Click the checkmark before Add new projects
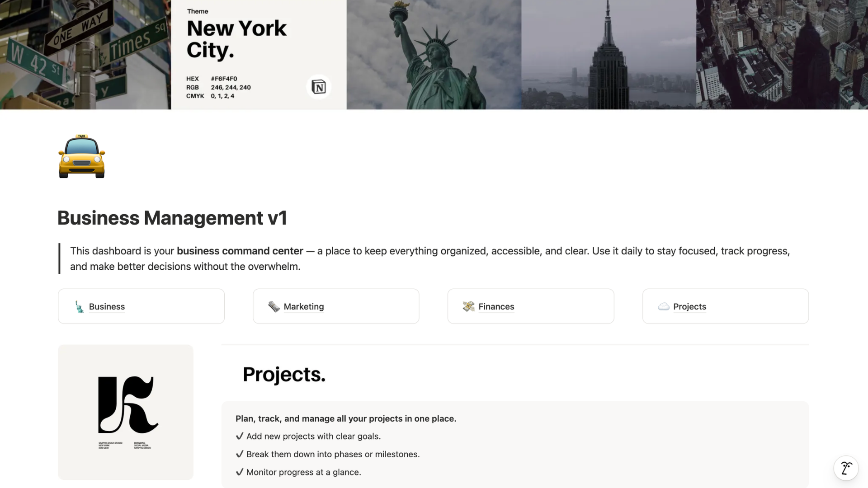 point(240,436)
